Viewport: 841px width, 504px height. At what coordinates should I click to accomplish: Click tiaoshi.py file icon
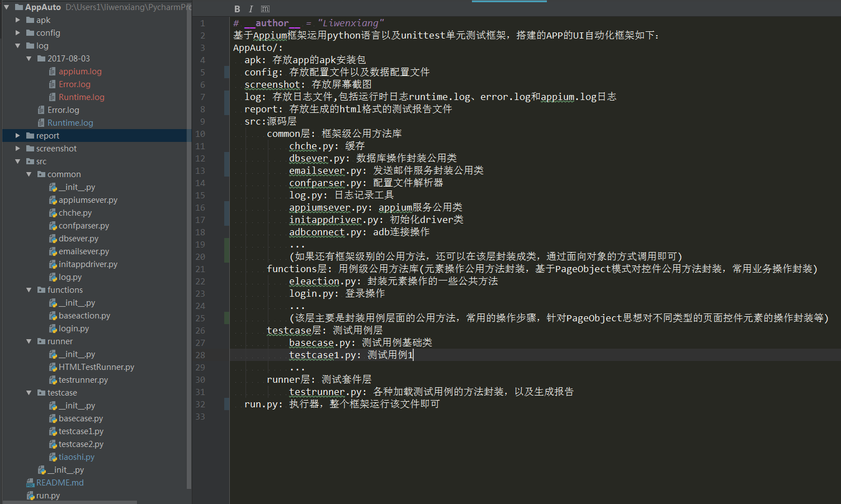tap(53, 457)
